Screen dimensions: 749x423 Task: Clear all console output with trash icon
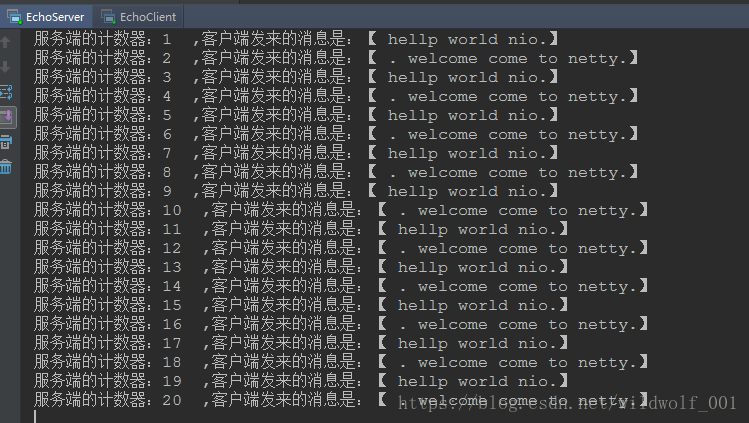coord(6,167)
